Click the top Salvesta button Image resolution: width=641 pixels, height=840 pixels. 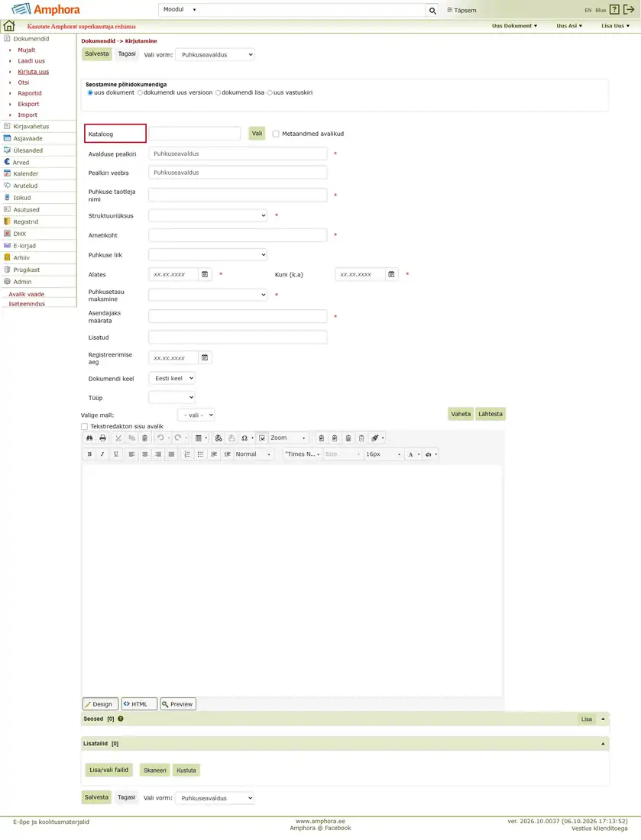[x=96, y=54]
